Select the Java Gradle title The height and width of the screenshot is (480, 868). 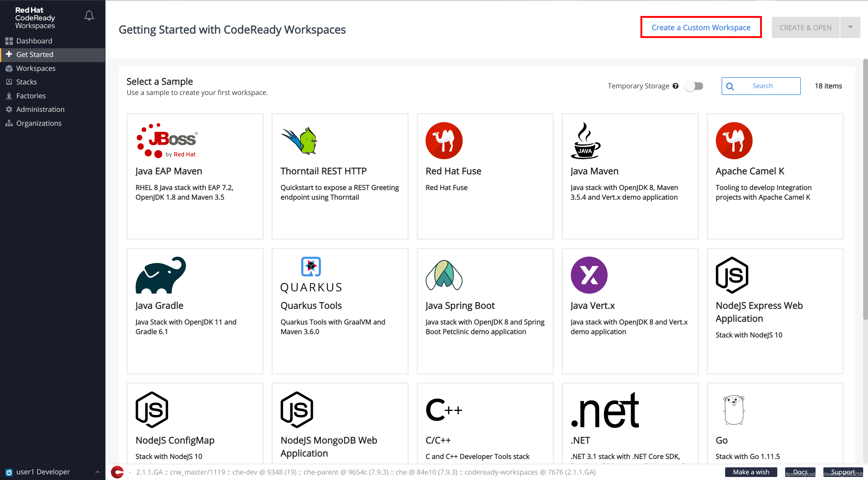pyautogui.click(x=159, y=305)
